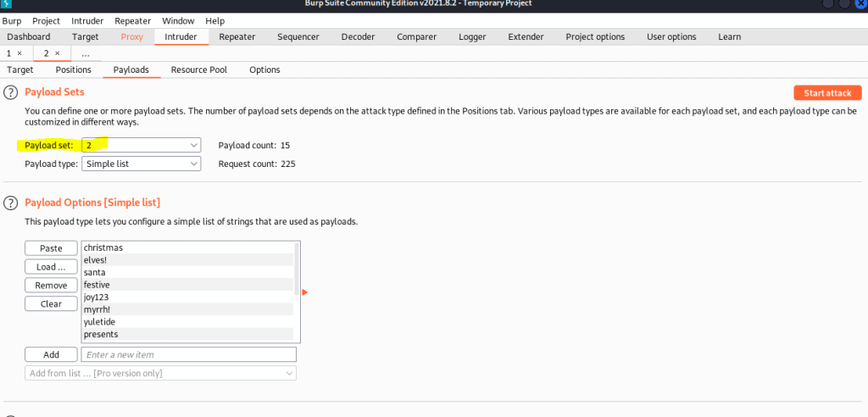Close Intruder attack tab 2

pyautogui.click(x=57, y=53)
